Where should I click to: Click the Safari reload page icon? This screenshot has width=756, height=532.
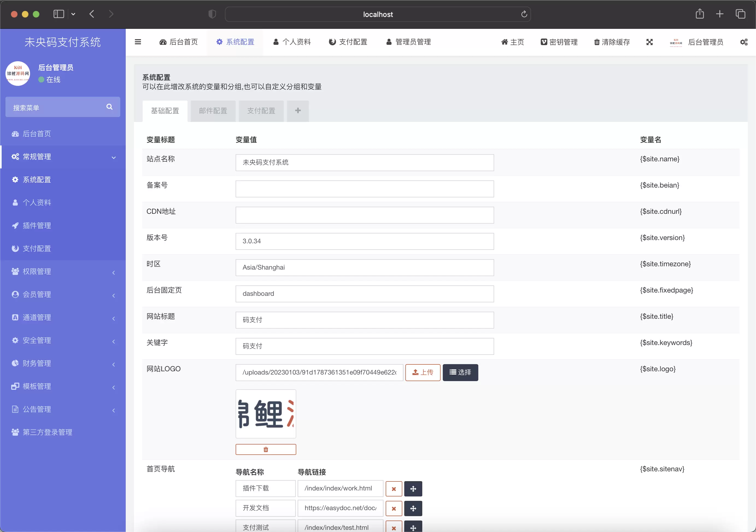tap(524, 14)
